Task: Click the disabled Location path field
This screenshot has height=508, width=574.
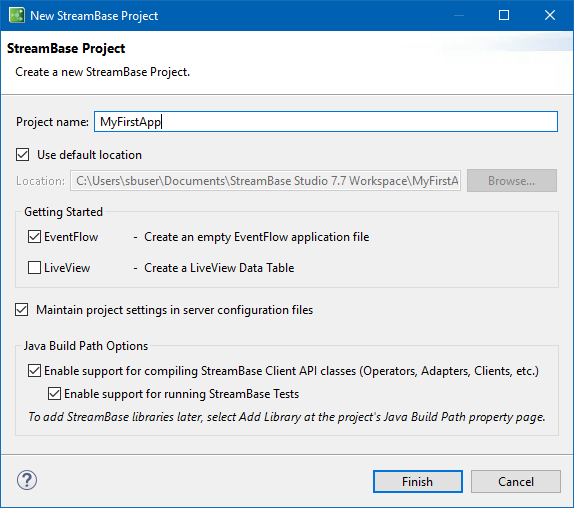Action: [265, 180]
